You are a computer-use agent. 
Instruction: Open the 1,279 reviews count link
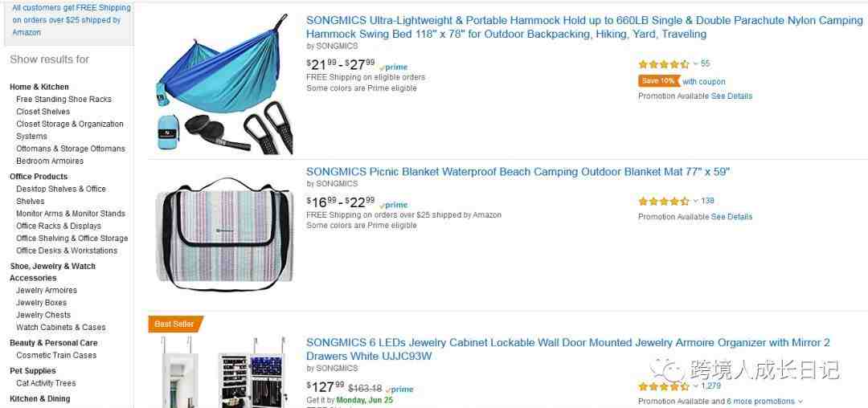710,386
